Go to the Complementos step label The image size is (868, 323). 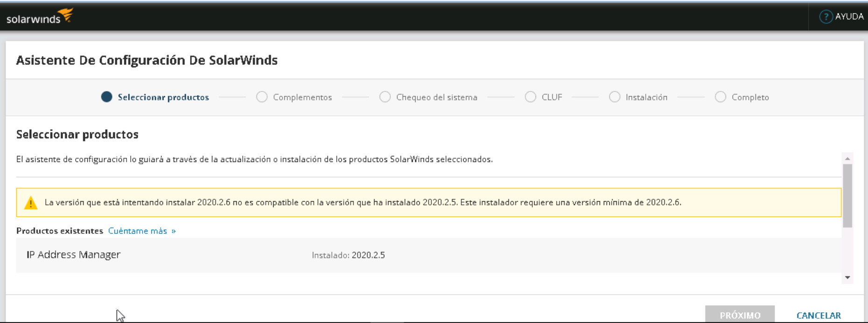click(303, 97)
